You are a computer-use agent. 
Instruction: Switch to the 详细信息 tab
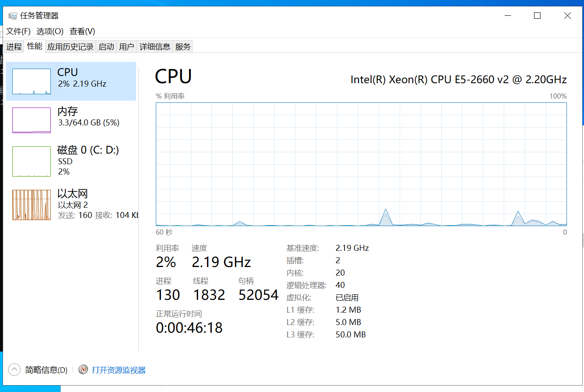[155, 47]
